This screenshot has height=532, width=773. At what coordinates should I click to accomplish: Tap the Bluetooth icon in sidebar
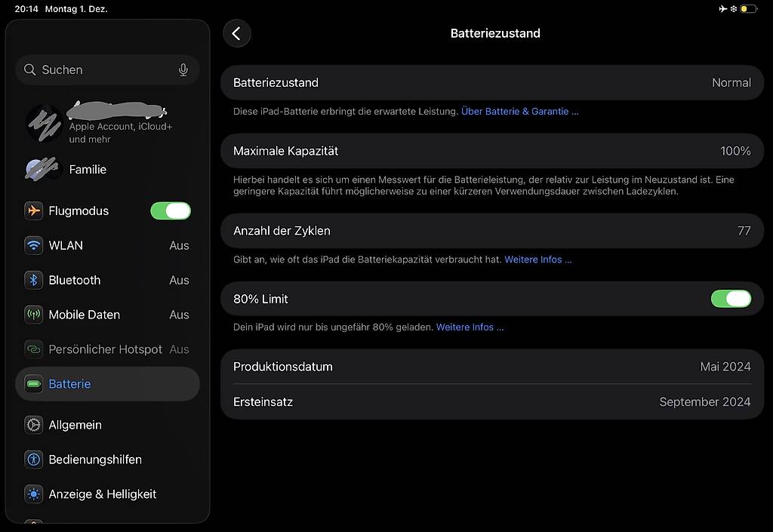tap(33, 280)
